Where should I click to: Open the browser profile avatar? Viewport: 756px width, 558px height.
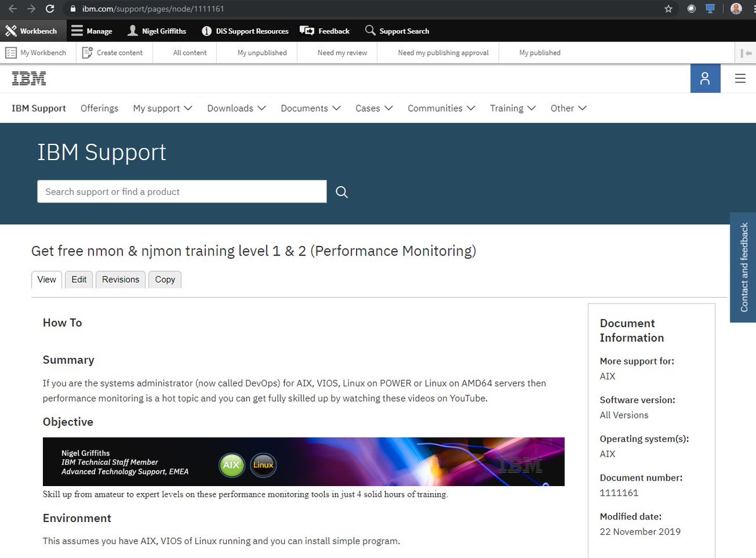[736, 9]
